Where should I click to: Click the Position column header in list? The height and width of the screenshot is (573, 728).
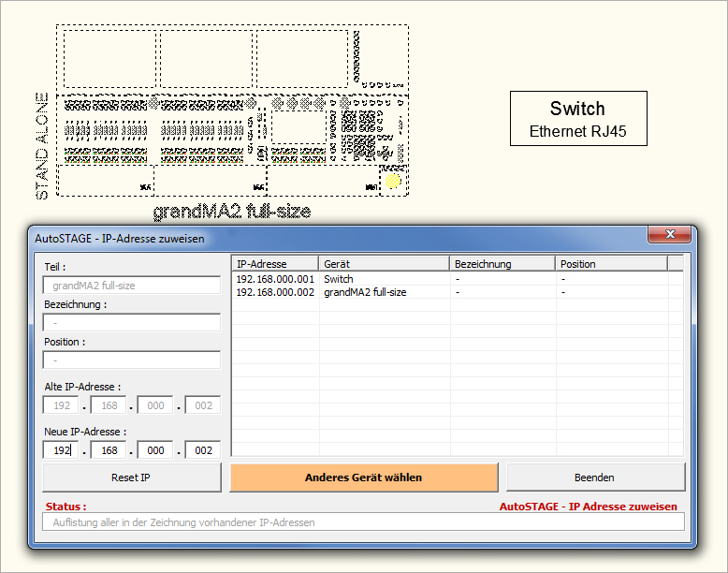tap(611, 264)
